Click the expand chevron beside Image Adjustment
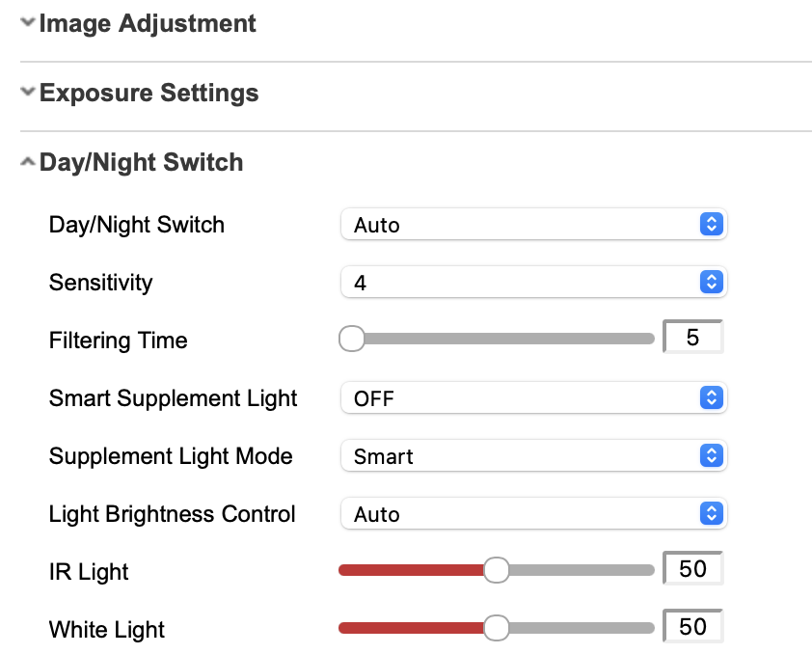This screenshot has width=812, height=654. pos(27,21)
